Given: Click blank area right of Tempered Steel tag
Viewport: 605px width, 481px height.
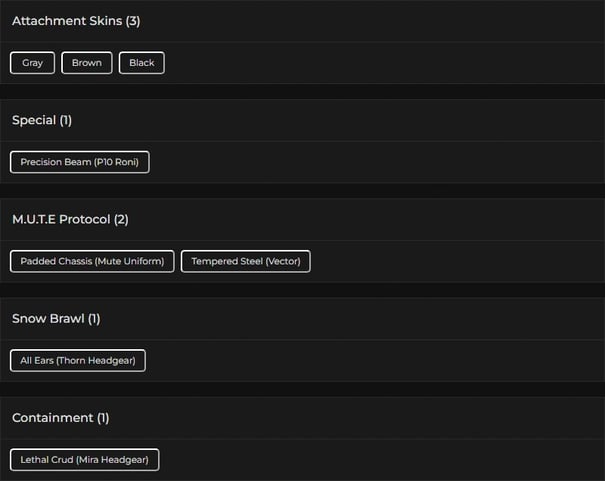Looking at the screenshot, I should click(450, 261).
